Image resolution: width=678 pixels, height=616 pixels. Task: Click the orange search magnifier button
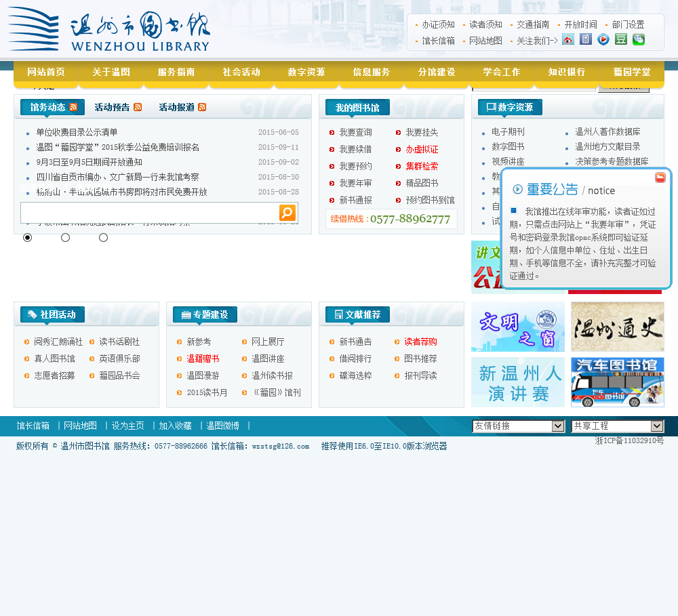[287, 213]
